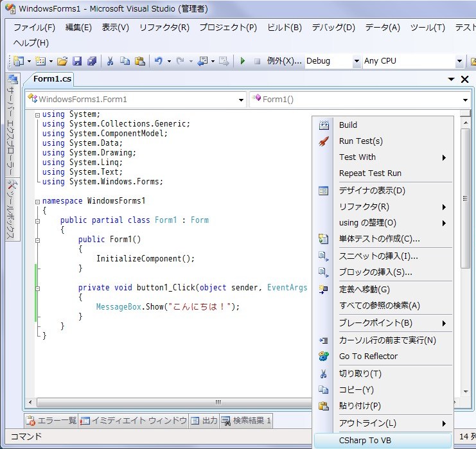Click the スニペットの挿入 icon
This screenshot has height=449, width=476.
324,256
